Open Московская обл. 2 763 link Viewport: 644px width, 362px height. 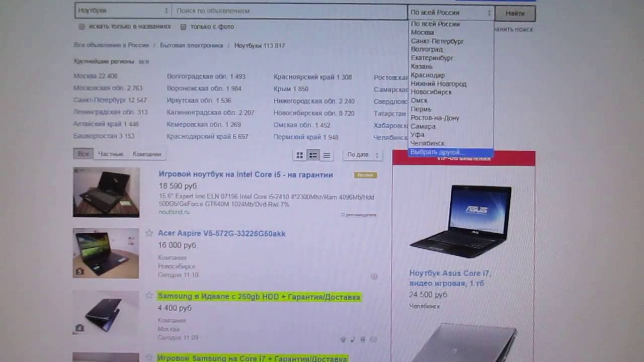click(108, 88)
